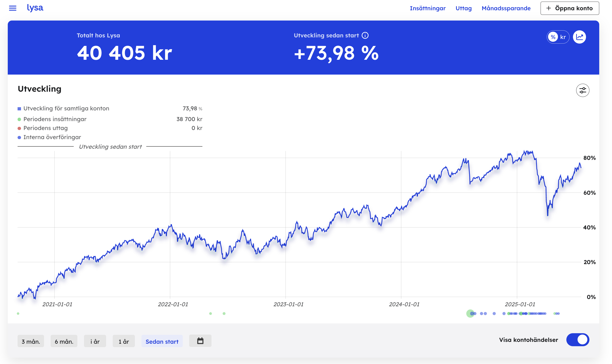Show this year's development with i år
612x364 pixels.
click(x=95, y=341)
